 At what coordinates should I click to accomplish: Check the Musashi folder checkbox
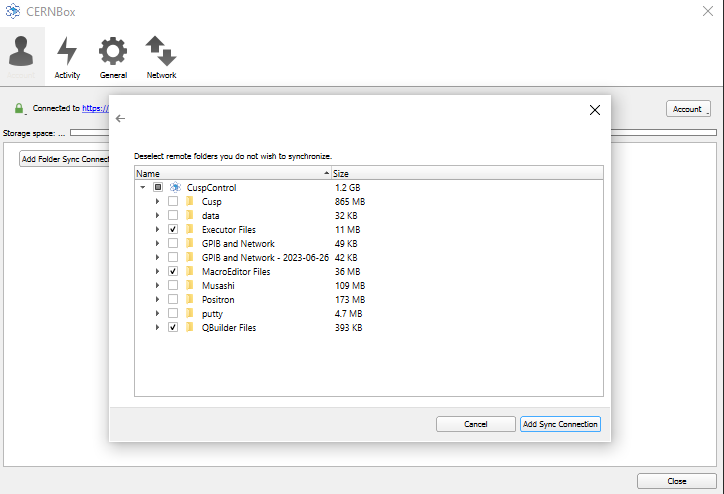point(173,285)
